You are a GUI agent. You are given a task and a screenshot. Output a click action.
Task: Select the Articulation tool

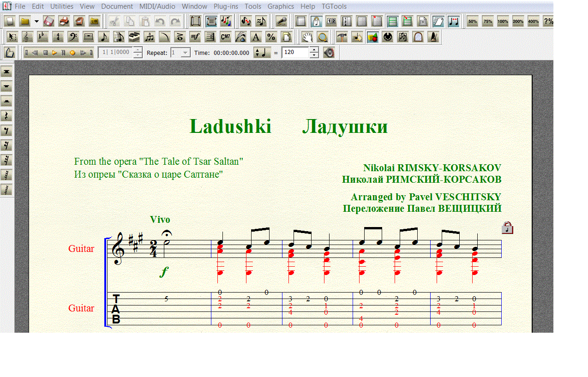click(180, 37)
